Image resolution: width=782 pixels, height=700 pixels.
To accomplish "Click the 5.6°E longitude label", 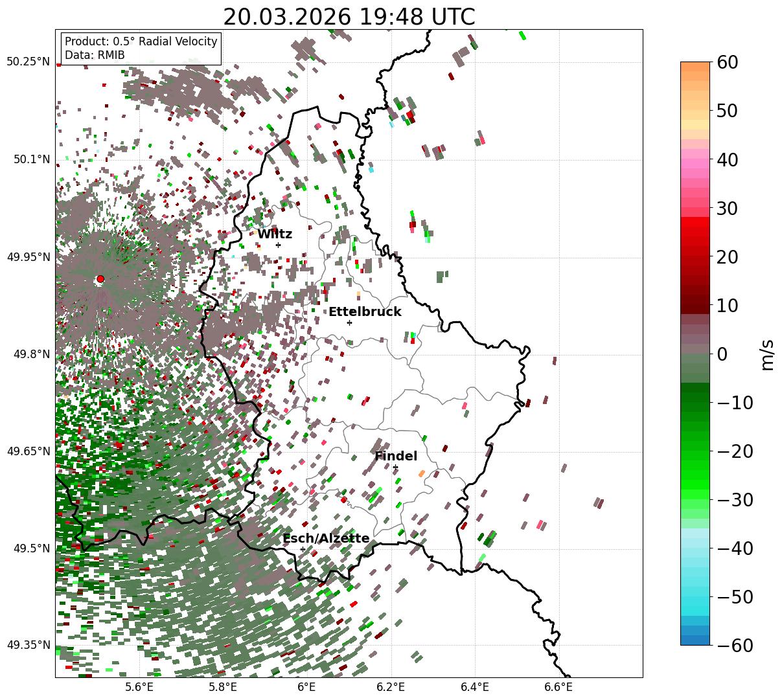I will [x=139, y=686].
